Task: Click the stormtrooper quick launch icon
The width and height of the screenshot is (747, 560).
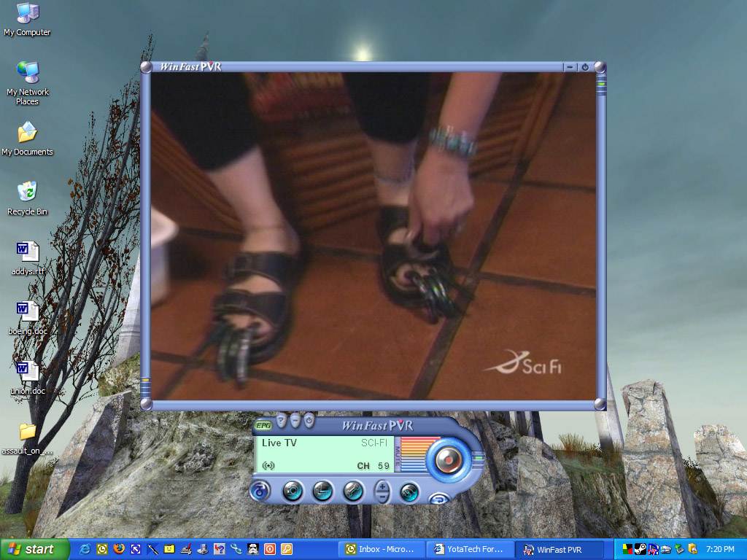Action: point(253,549)
